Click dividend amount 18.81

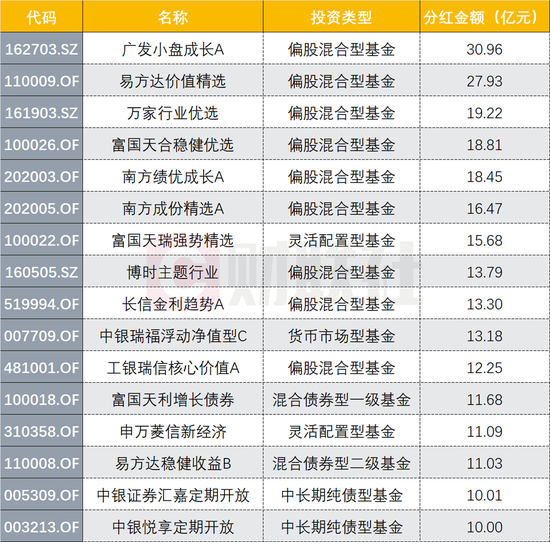[x=484, y=145]
